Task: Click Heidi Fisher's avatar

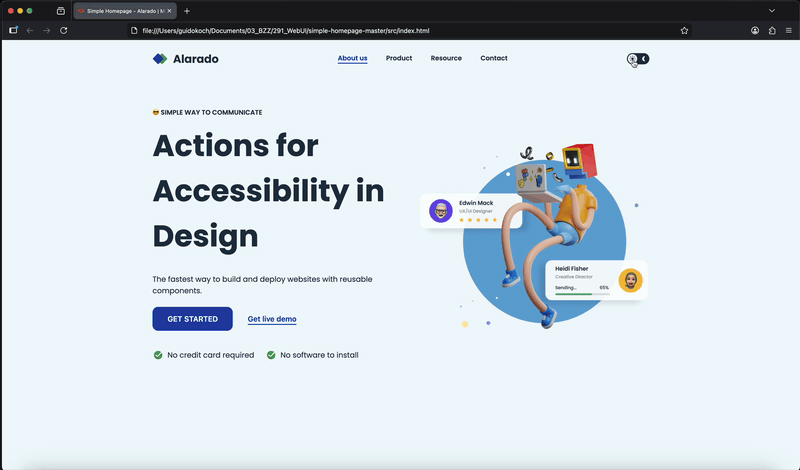Action: point(631,280)
